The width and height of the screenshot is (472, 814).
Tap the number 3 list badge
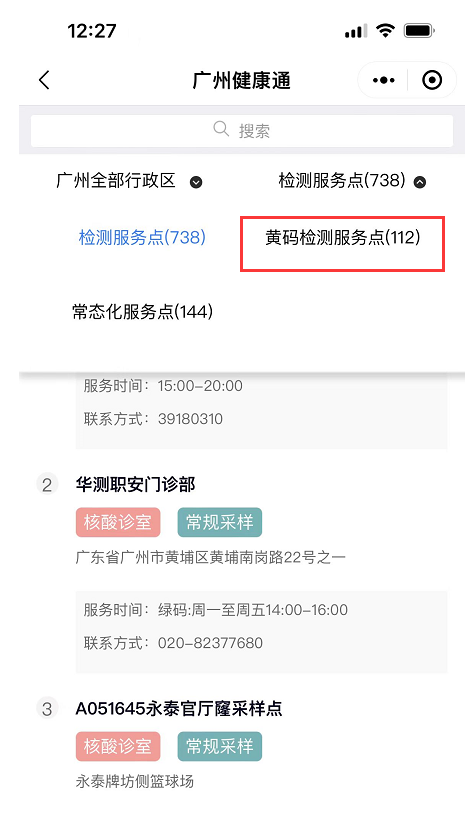[x=47, y=709]
